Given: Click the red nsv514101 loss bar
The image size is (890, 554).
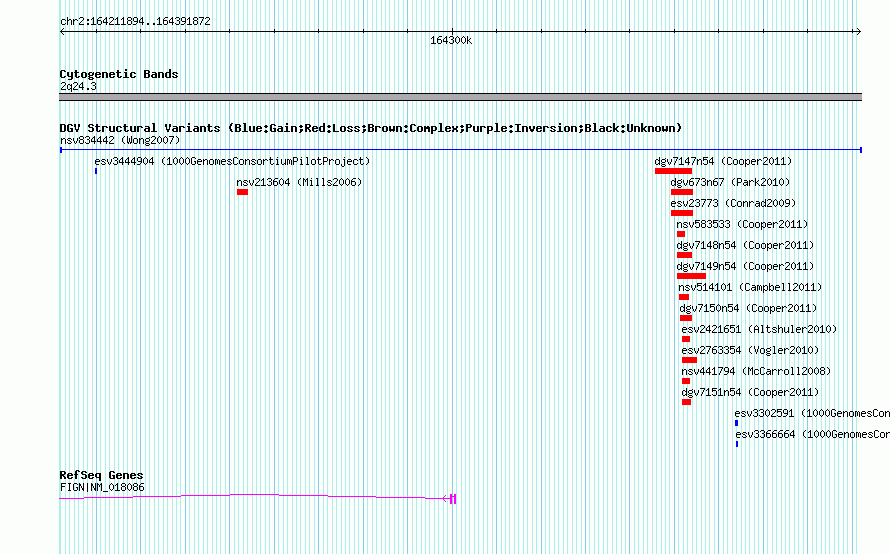Looking at the screenshot, I should (684, 297).
